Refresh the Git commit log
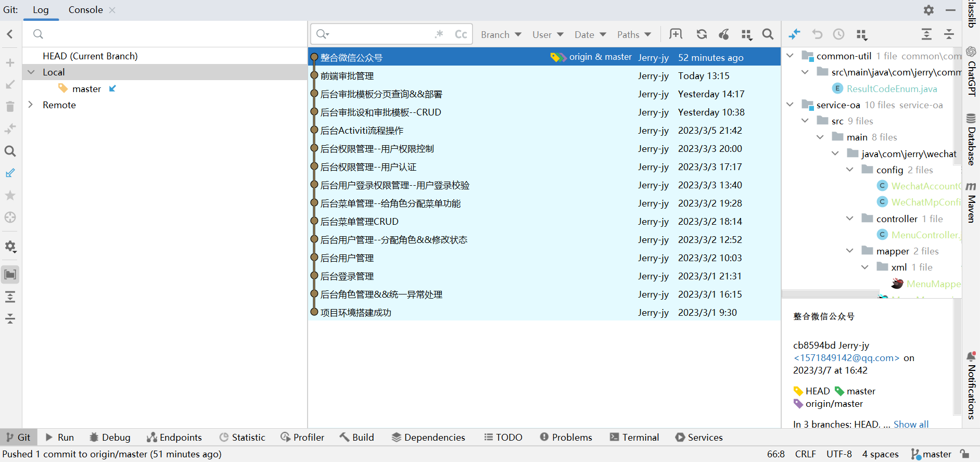The image size is (980, 462). [702, 34]
